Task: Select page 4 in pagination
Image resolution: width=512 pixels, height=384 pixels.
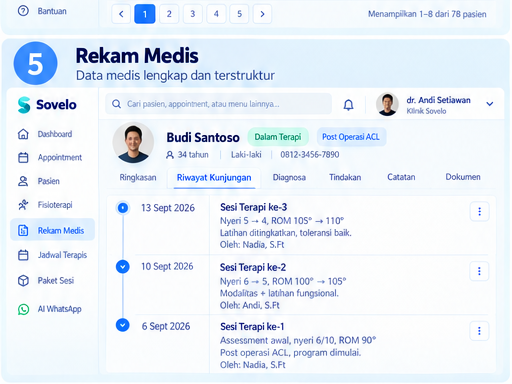Action: [216, 14]
